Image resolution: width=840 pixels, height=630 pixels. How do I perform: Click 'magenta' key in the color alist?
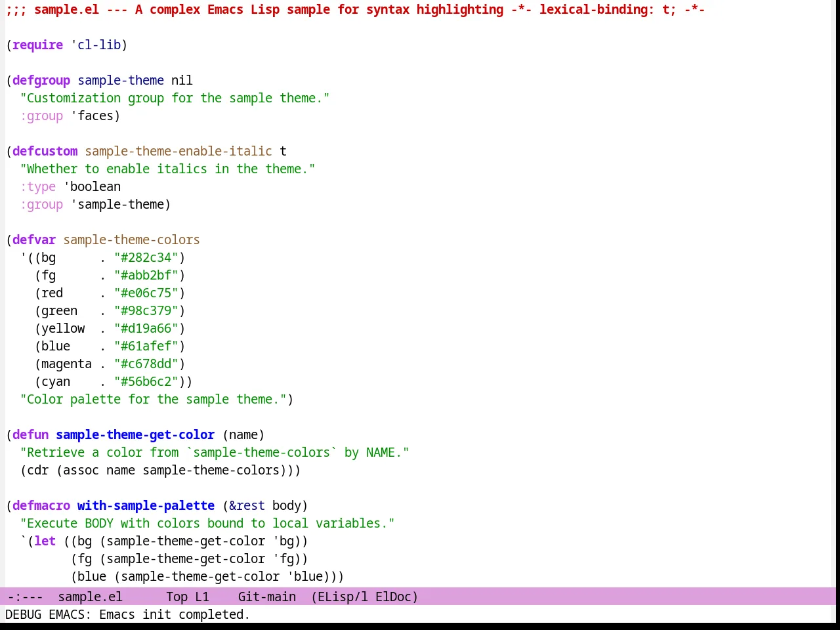click(66, 364)
